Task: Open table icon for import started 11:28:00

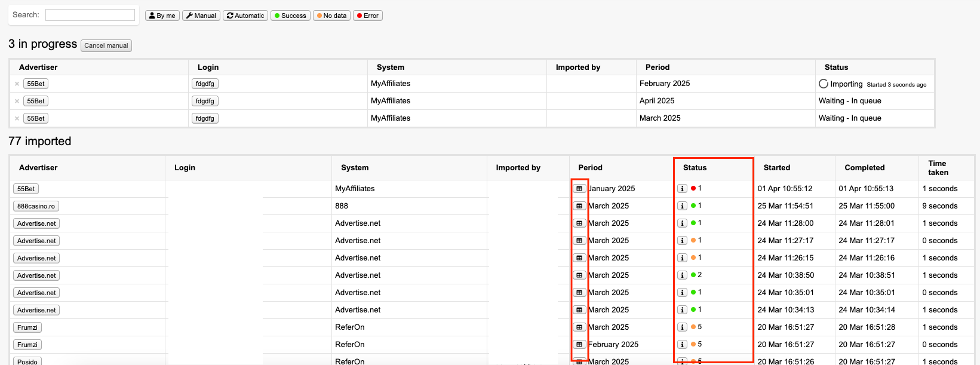Action: (579, 223)
